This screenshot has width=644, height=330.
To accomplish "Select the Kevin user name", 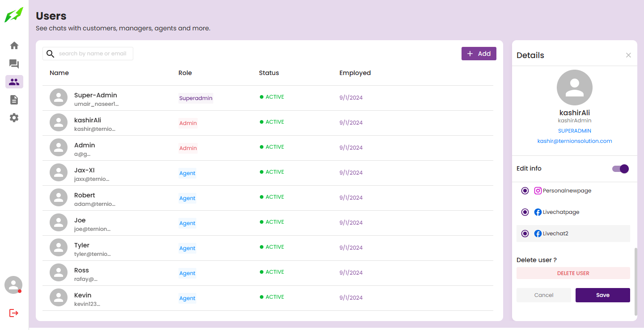I will pyautogui.click(x=83, y=295).
